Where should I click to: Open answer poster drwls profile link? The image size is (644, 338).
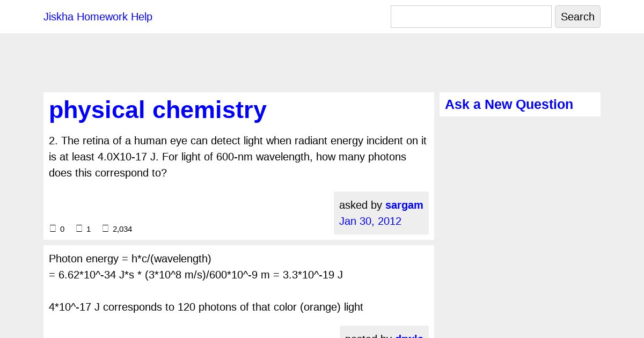pos(409,336)
